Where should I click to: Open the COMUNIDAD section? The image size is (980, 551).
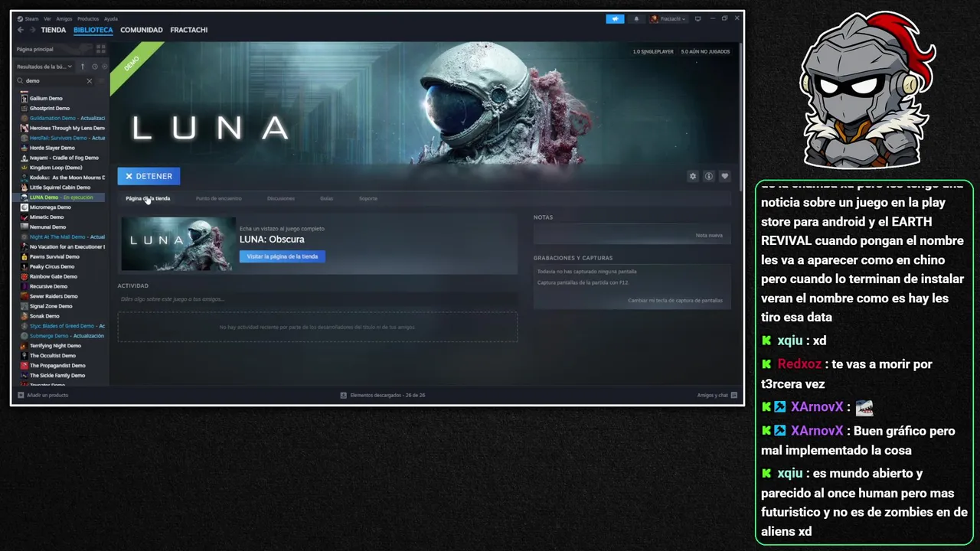(x=142, y=30)
